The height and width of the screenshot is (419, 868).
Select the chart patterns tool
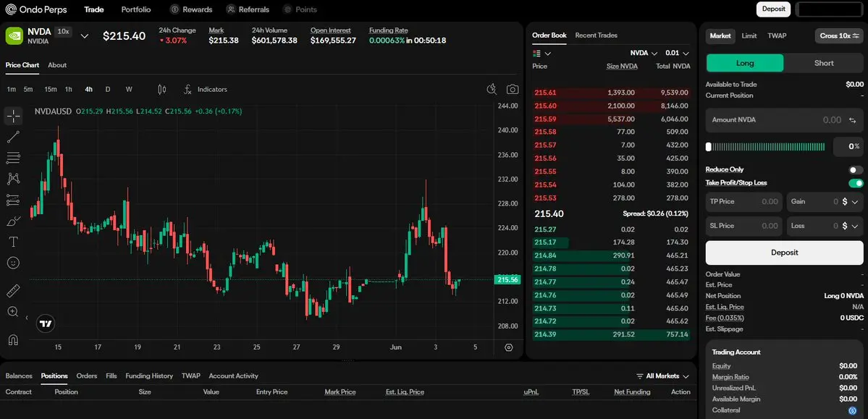(x=13, y=179)
